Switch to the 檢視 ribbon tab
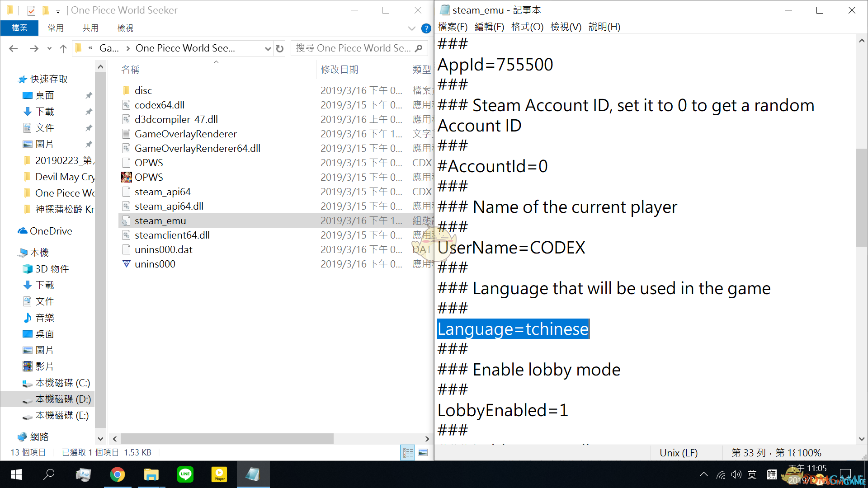The height and width of the screenshot is (488, 868). (125, 28)
